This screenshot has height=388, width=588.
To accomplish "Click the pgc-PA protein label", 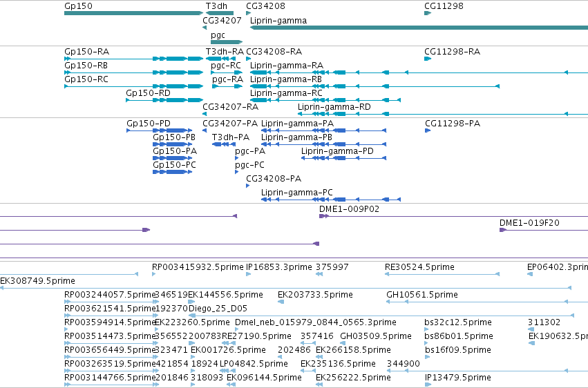I will (250, 151).
